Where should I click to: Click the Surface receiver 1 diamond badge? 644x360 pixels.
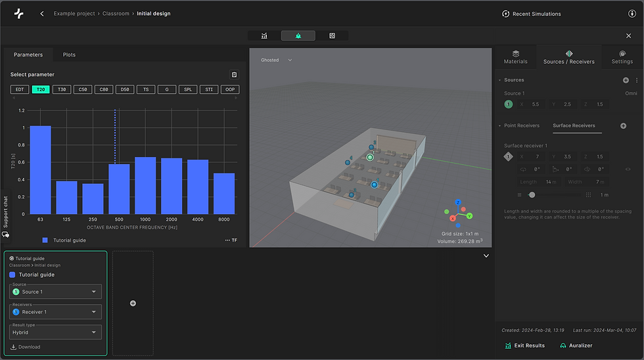[509, 156]
